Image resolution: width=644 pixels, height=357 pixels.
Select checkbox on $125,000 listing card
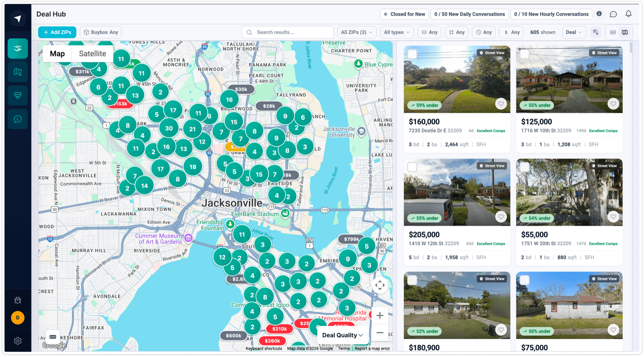coord(524,54)
